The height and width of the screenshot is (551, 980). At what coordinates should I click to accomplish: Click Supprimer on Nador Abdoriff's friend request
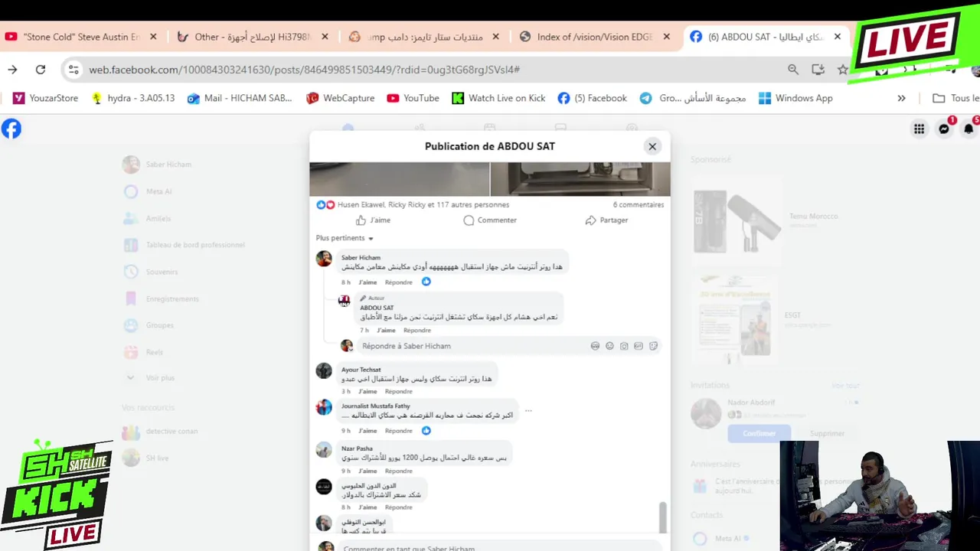point(827,433)
